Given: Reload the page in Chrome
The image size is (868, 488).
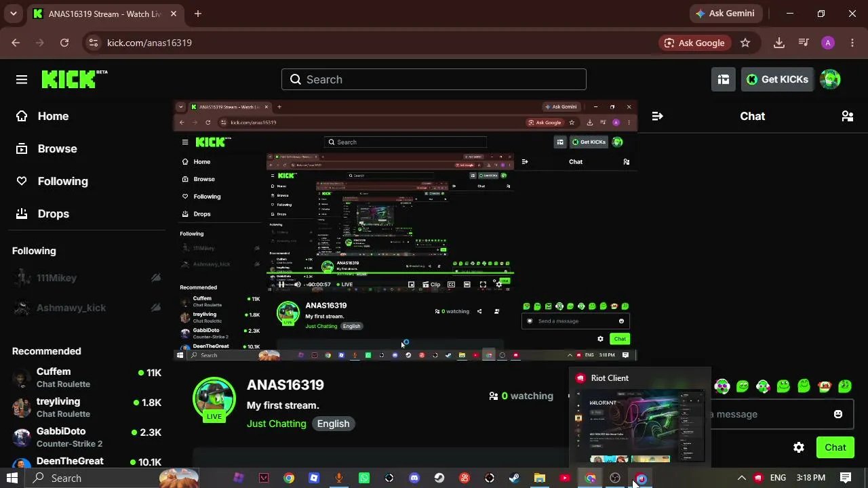Looking at the screenshot, I should pos(64,43).
